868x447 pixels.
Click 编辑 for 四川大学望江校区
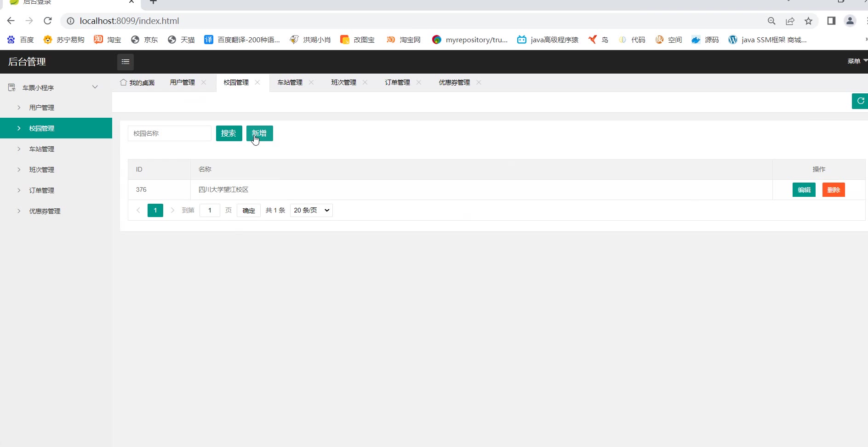[x=804, y=190]
